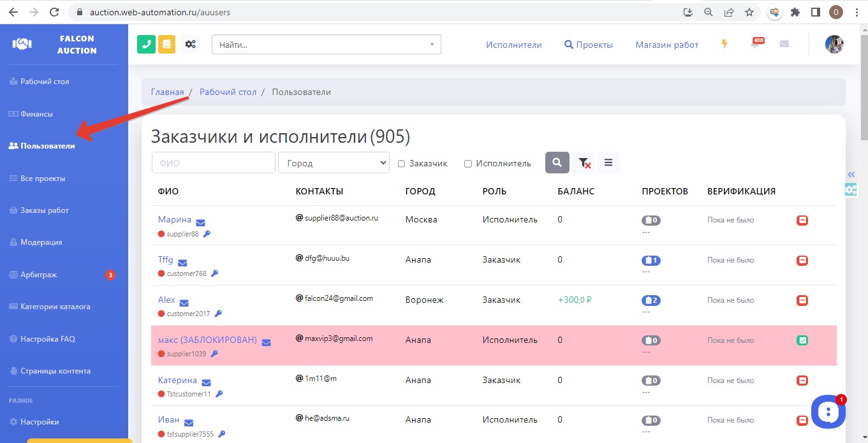Open the list options hamburger menu
Viewport: 868px width, 443px height.
(x=608, y=163)
